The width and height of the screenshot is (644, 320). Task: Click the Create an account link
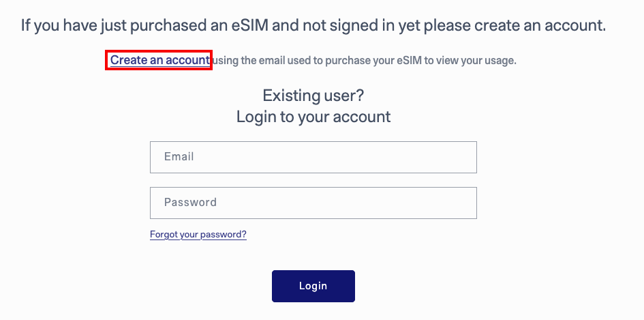click(x=159, y=60)
